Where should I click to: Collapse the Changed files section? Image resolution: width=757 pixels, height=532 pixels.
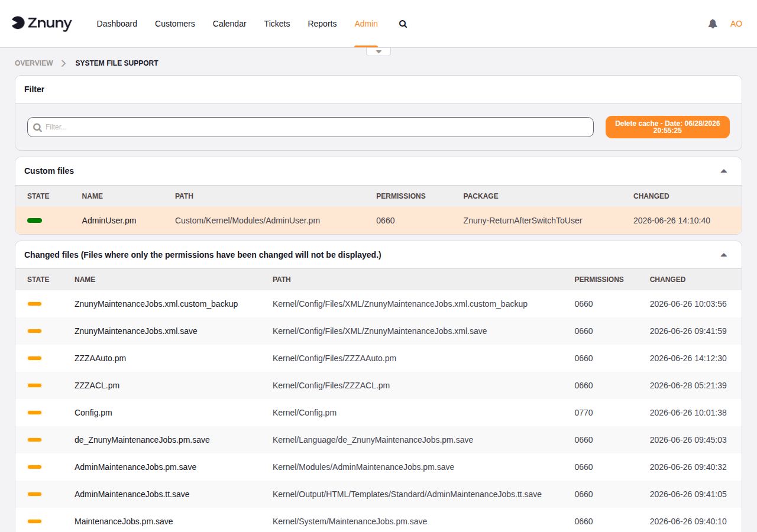point(723,255)
